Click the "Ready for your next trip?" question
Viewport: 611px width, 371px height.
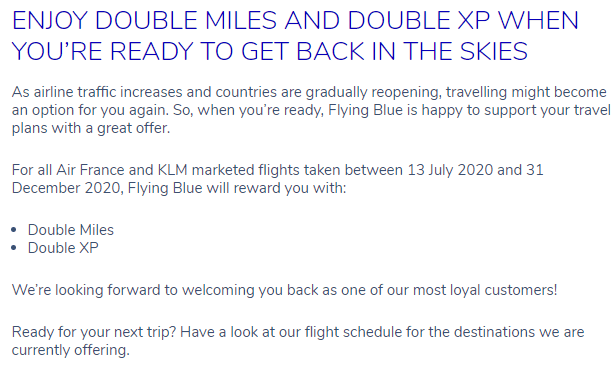coord(94,332)
